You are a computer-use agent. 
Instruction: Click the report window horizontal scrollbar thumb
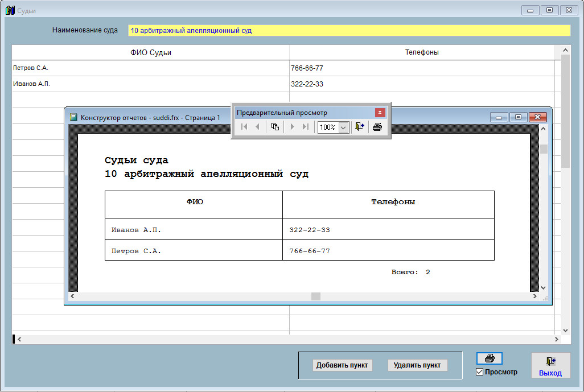(x=316, y=296)
